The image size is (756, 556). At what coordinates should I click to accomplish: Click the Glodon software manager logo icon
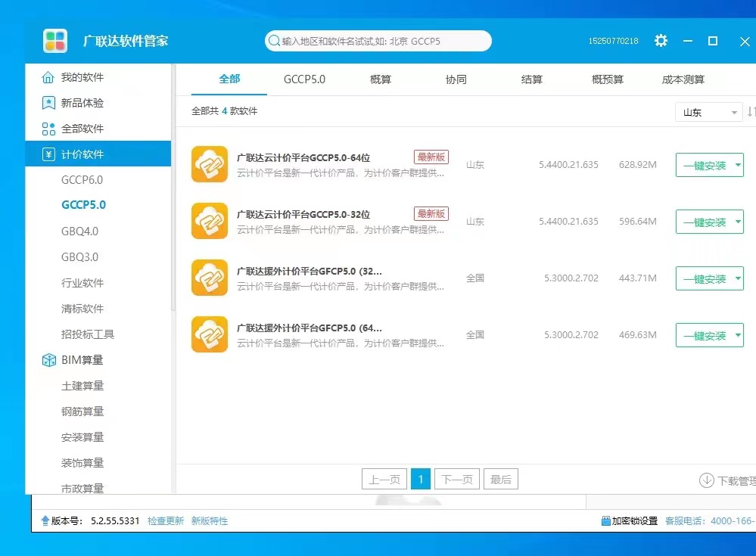tap(55, 41)
